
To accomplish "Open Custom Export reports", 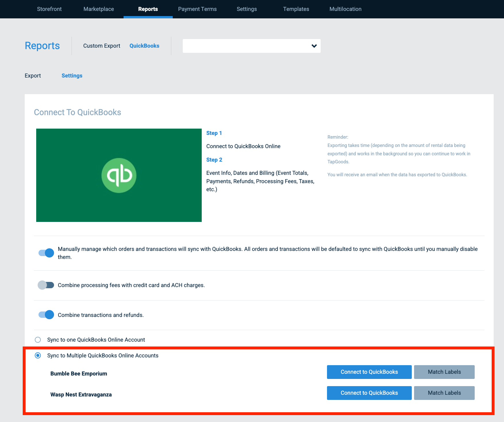I will [x=101, y=46].
